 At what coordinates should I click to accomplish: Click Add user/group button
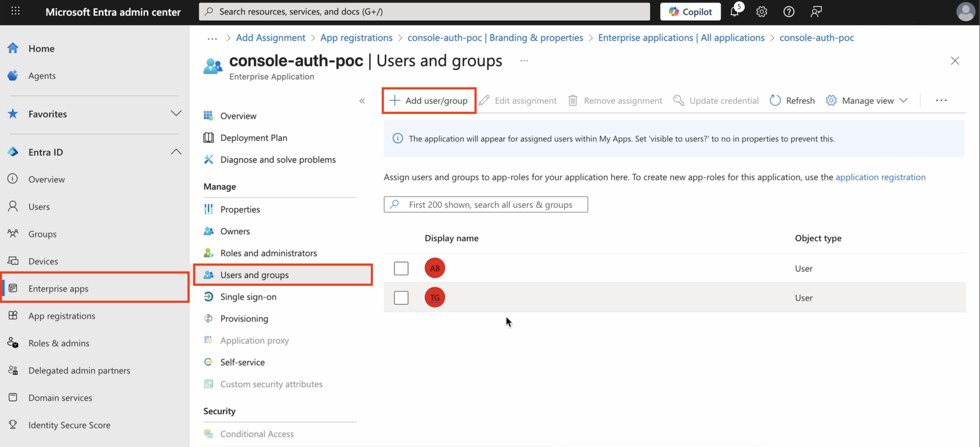coord(429,101)
